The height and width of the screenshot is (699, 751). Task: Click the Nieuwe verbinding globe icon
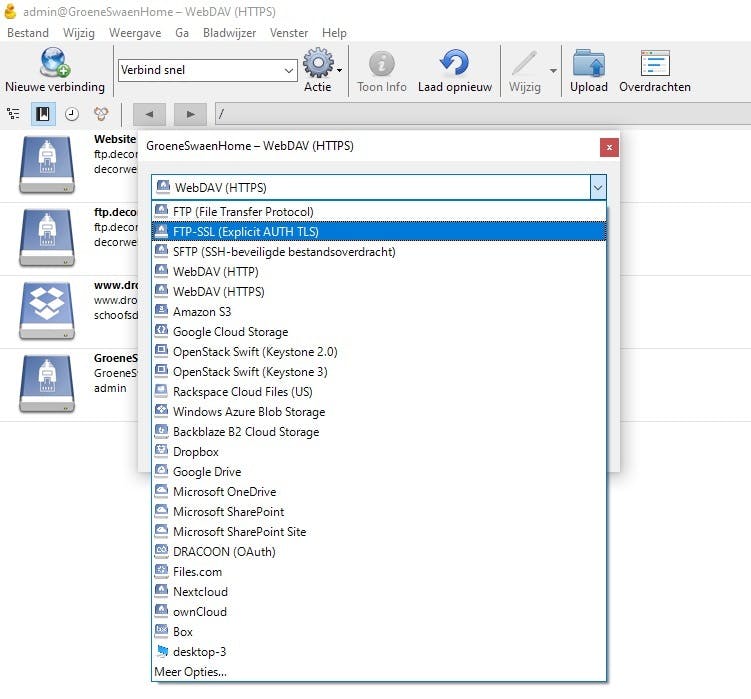(x=54, y=64)
